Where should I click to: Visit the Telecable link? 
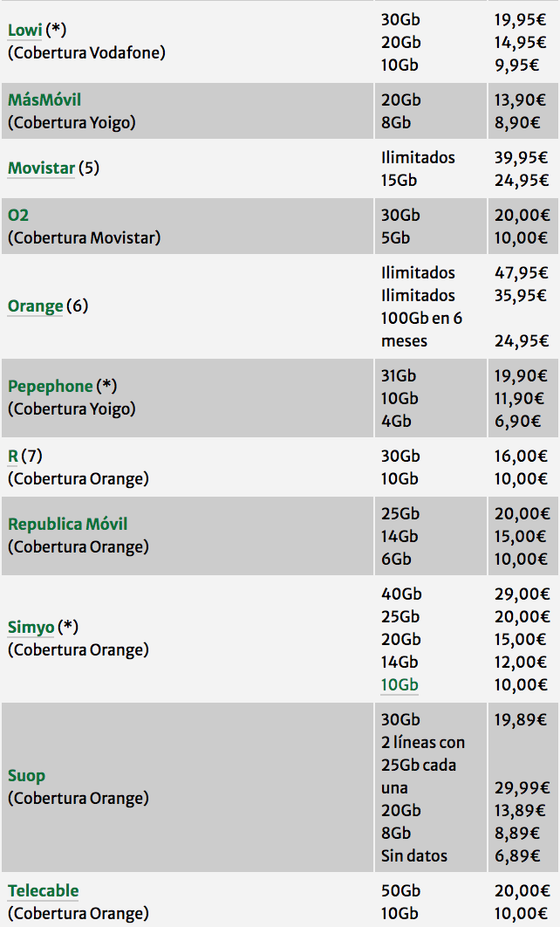pyautogui.click(x=44, y=890)
